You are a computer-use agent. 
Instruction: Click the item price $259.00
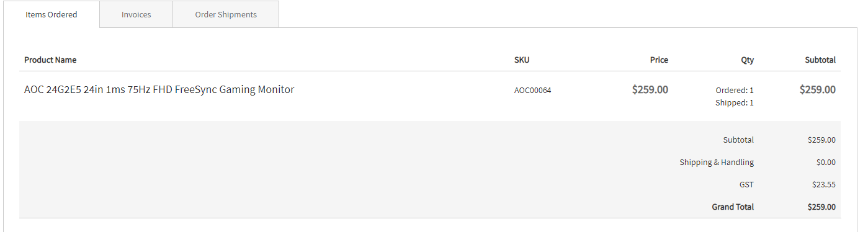(650, 89)
